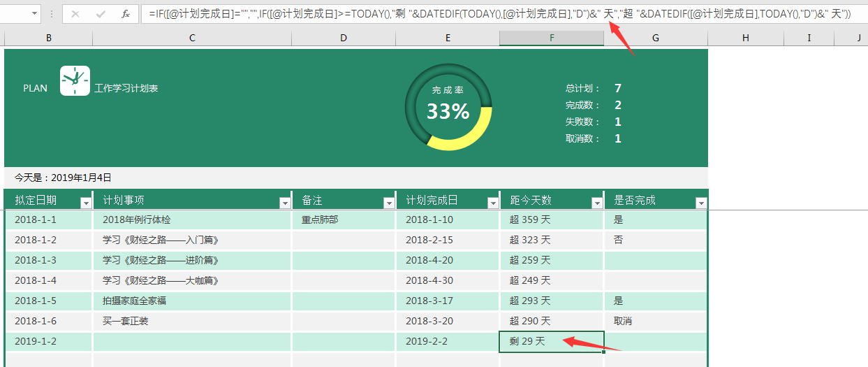
Task: Open the Insert Function fx dialog
Action: click(x=125, y=14)
